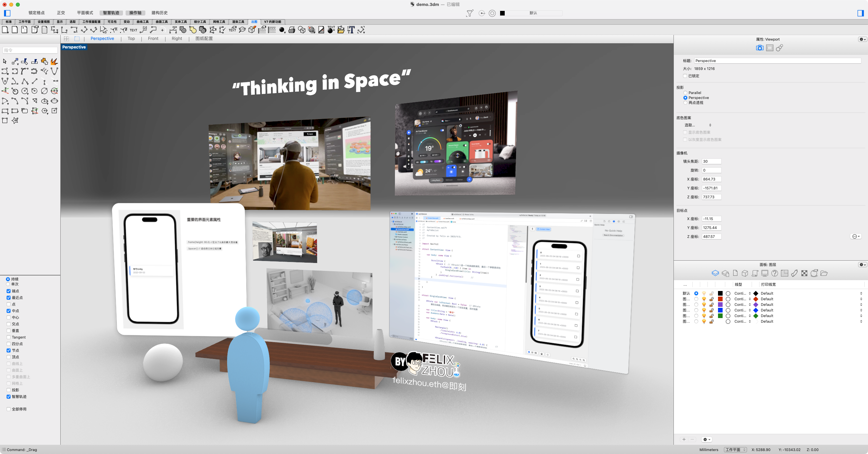Toggle the left sidebar panel icon
Screen dimensions: 868x454
[7, 13]
